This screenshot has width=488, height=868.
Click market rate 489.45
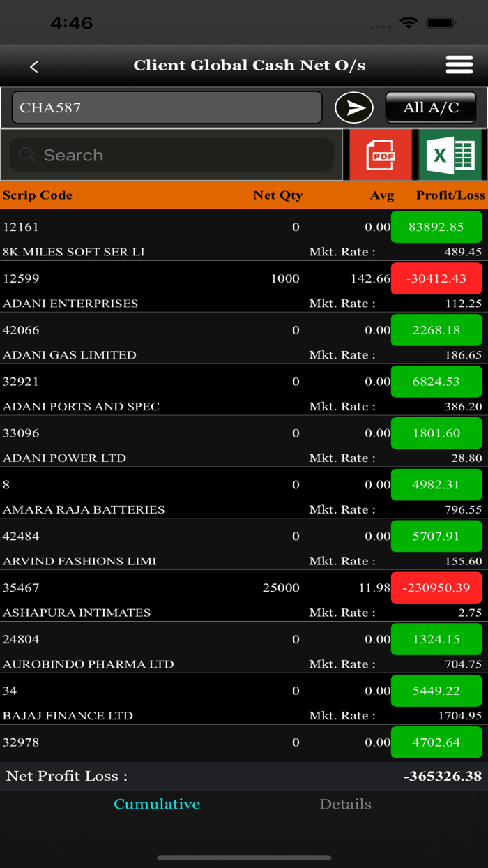[x=463, y=252]
